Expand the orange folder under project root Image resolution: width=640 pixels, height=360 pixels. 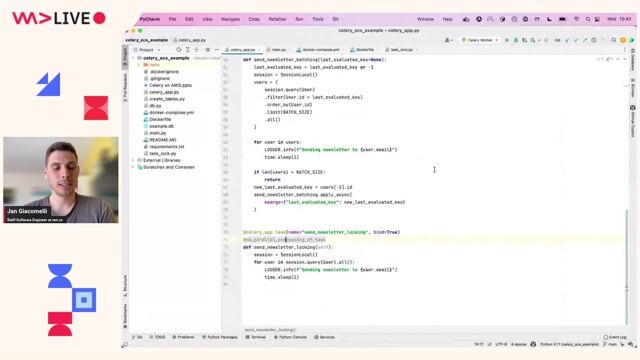point(139,65)
